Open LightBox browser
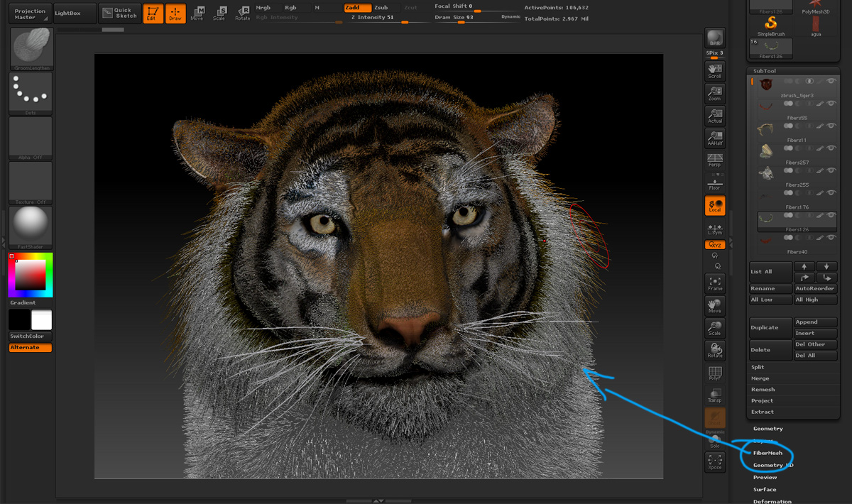Screen dimensions: 852x504 click(75, 13)
